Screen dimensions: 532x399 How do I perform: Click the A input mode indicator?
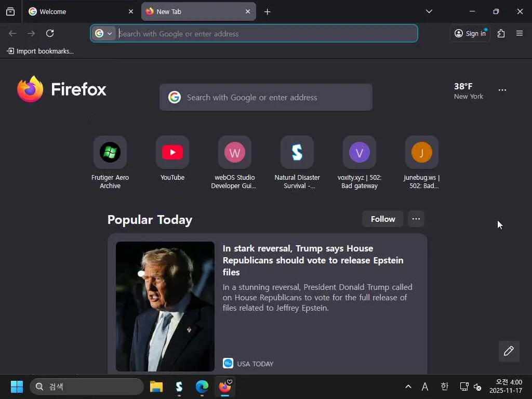(x=425, y=387)
